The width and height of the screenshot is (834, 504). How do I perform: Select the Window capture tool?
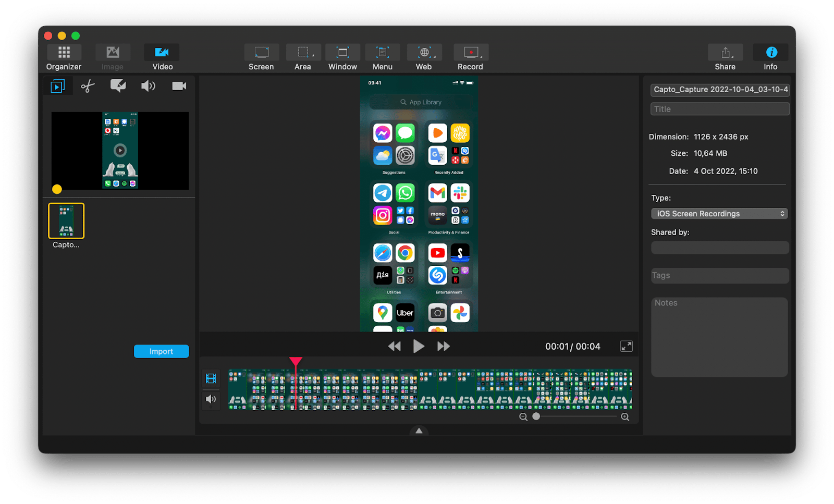tap(342, 57)
